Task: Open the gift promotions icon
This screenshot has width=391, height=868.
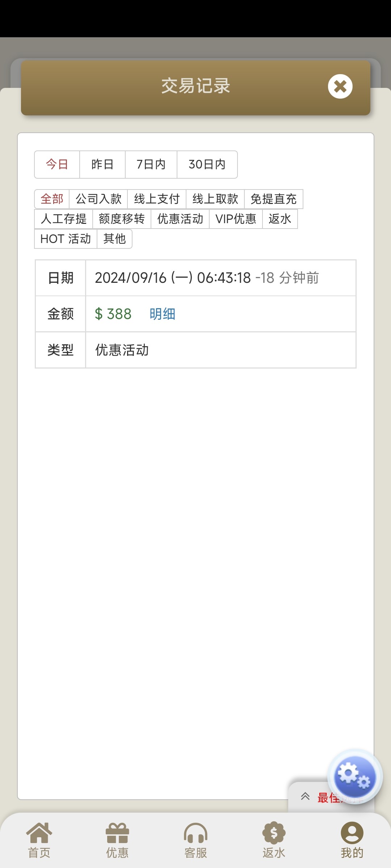Action: [x=117, y=840]
